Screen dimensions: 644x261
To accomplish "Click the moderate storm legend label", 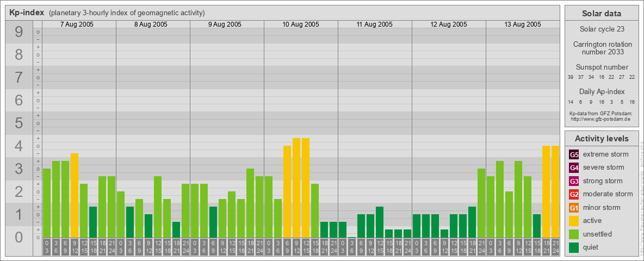I will [608, 194].
